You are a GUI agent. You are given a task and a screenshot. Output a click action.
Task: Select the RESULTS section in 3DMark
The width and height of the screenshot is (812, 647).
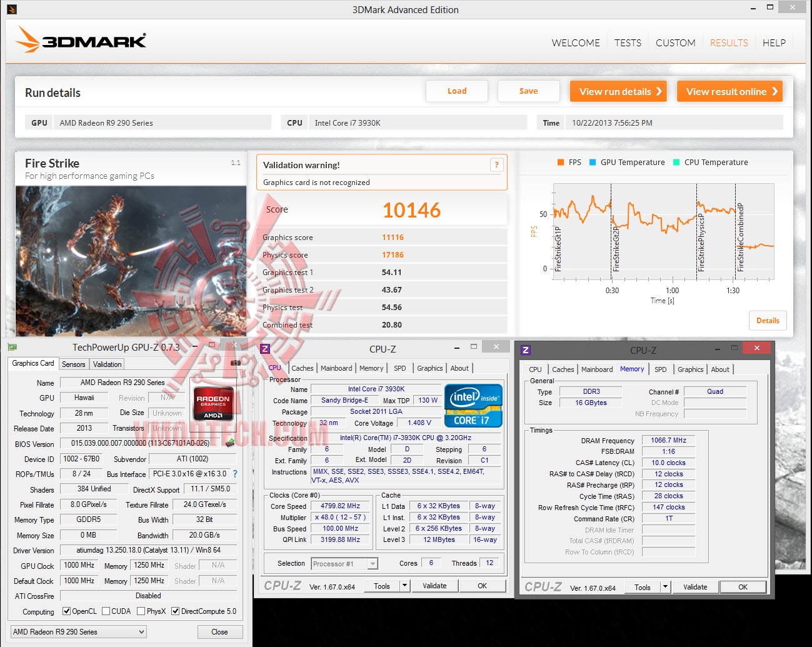click(729, 43)
